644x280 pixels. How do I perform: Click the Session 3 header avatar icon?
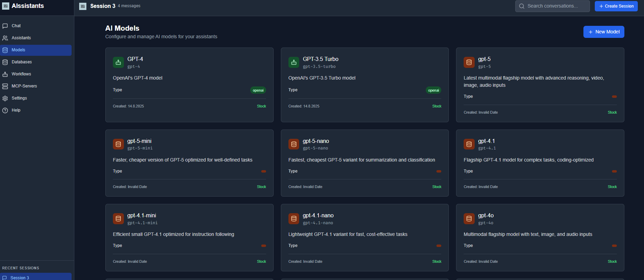(83, 6)
